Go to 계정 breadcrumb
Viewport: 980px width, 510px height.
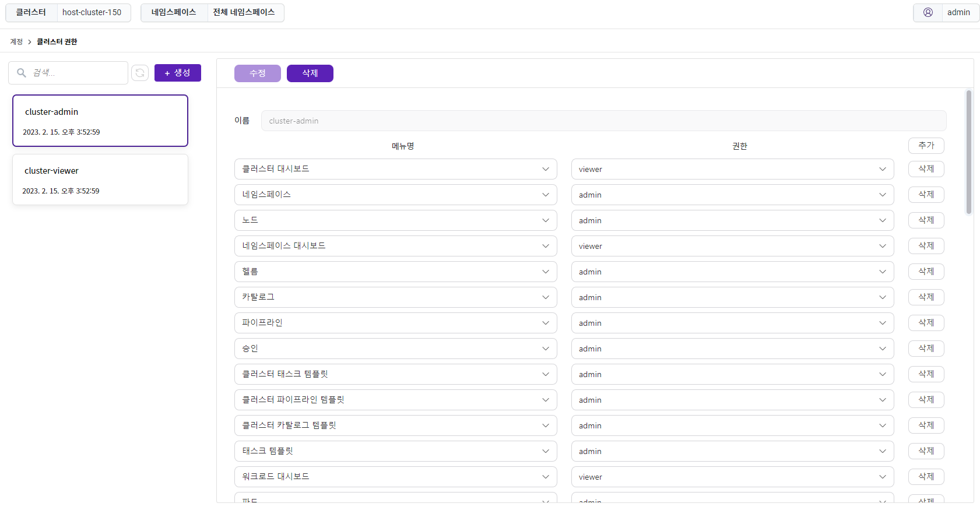coord(16,42)
